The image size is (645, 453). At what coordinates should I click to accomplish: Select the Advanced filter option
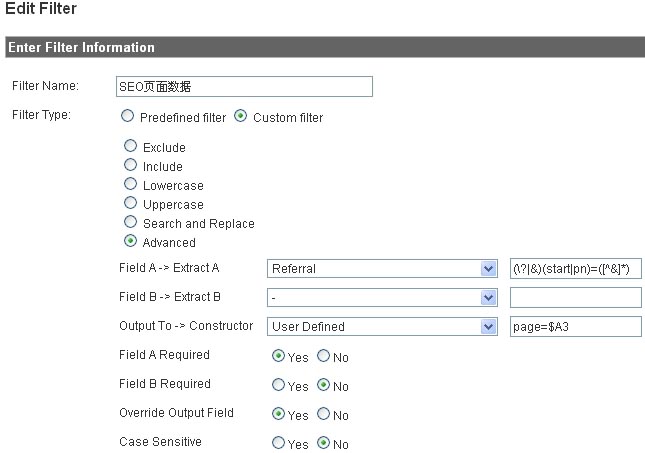130,241
